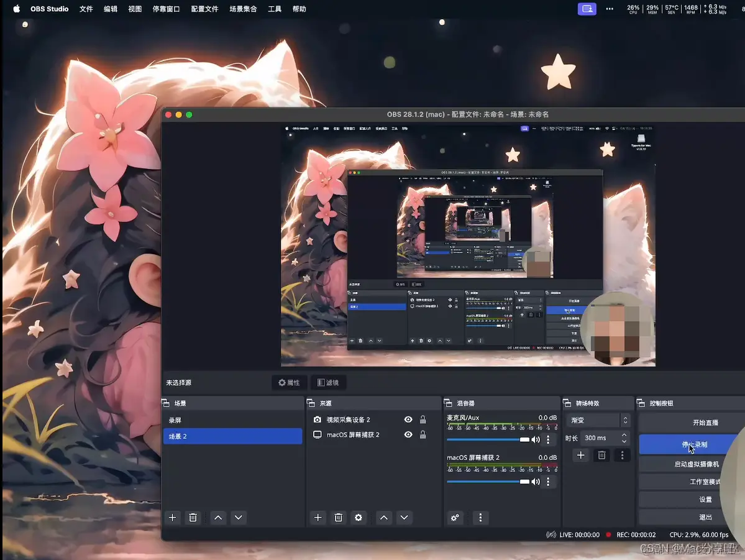Viewport: 745px width, 560px height.
Task: Increase the 300 ms duration with stepper up arrow
Action: tap(624, 434)
